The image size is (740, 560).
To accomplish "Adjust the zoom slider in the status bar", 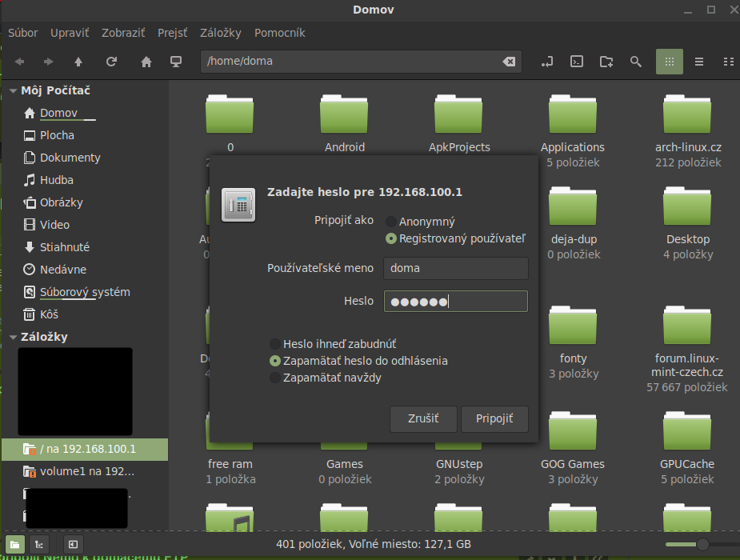I will click(702, 544).
